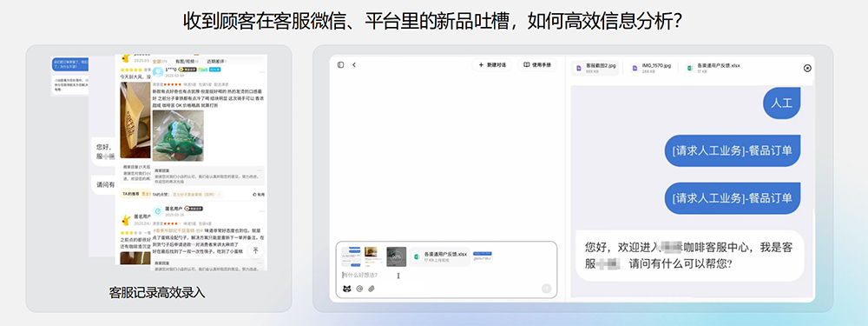
Task: Select the 近期差评 reviews filter
Action: point(215,61)
